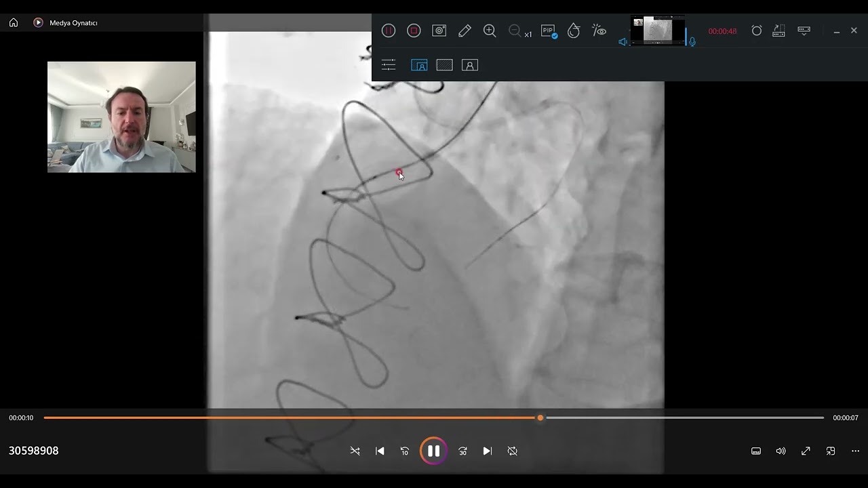Screen dimensions: 868x488
Task: Close the recorder toolbar
Action: [854, 30]
